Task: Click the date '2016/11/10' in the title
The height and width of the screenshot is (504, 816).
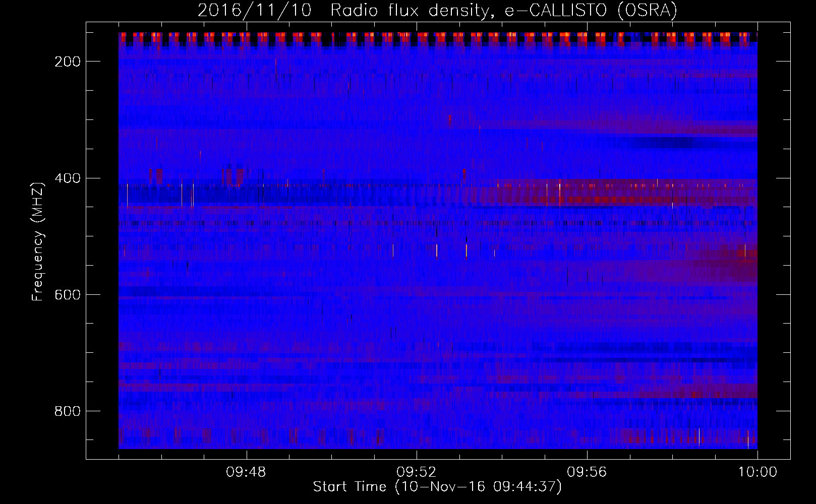Action: click(255, 10)
